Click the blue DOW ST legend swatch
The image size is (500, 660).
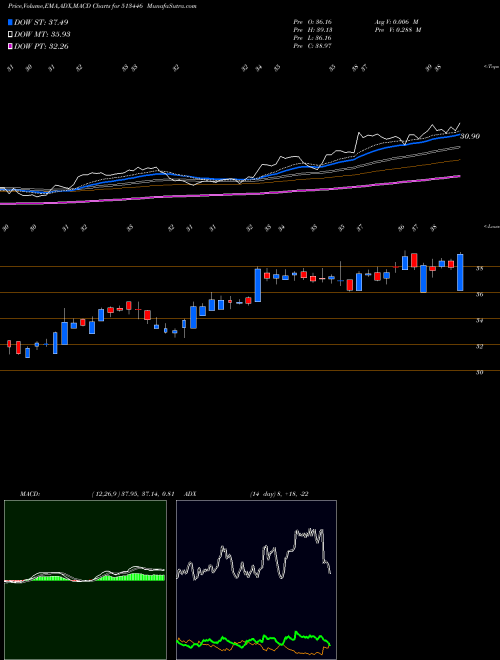(11, 22)
